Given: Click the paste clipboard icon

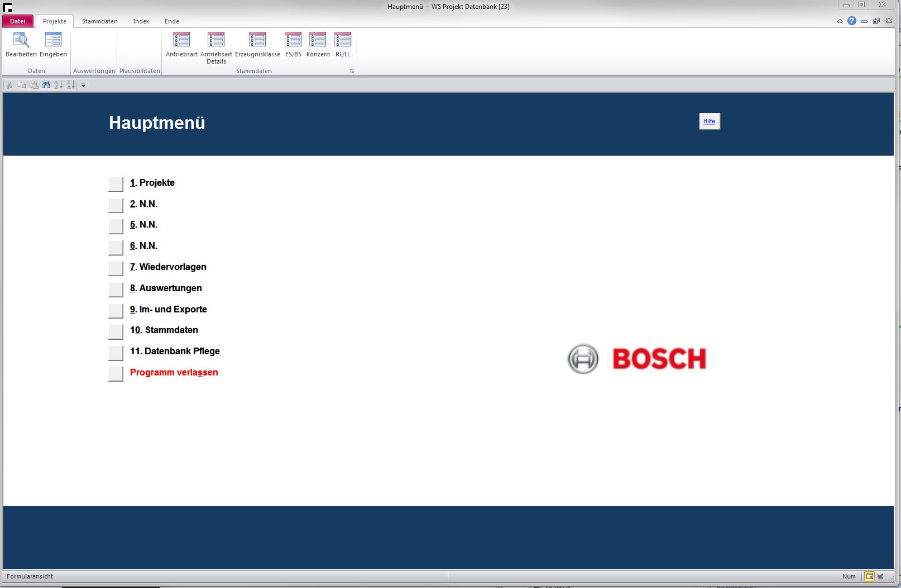Looking at the screenshot, I should click(x=33, y=85).
